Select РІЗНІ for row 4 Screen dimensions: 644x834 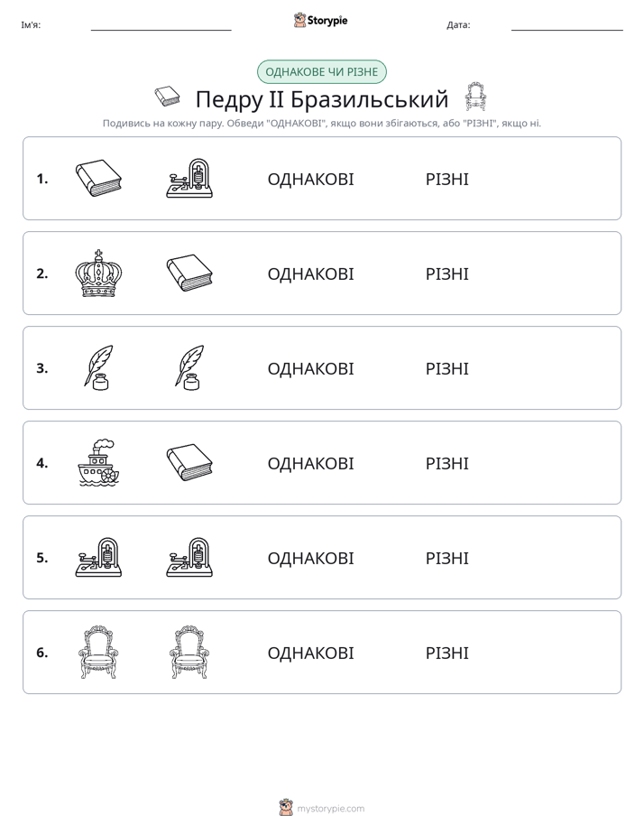pos(446,463)
